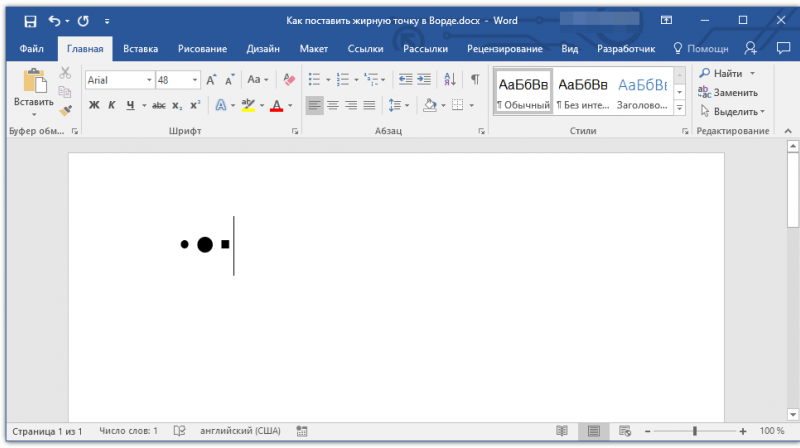This screenshot has width=800, height=448.
Task: Toggle subscript x₂ formatting
Action: click(177, 105)
